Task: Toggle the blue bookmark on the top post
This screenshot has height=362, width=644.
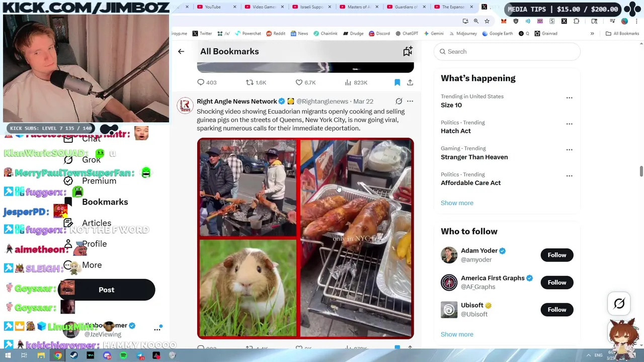Action: tap(397, 82)
